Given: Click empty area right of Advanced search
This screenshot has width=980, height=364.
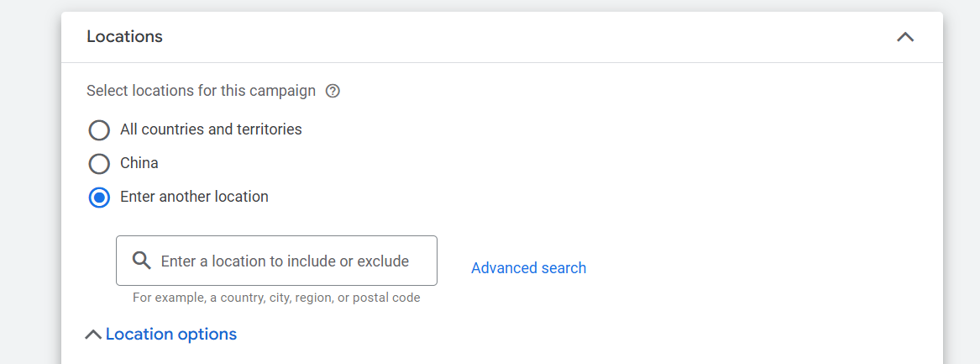Looking at the screenshot, I should point(756,268).
